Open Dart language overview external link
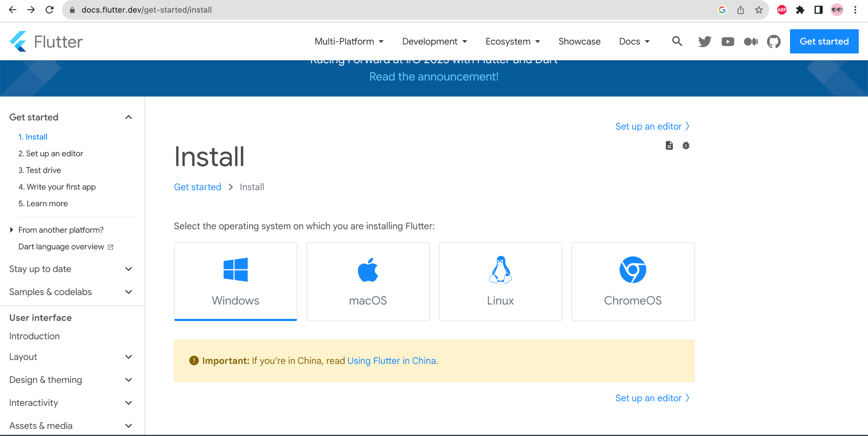 click(x=66, y=247)
